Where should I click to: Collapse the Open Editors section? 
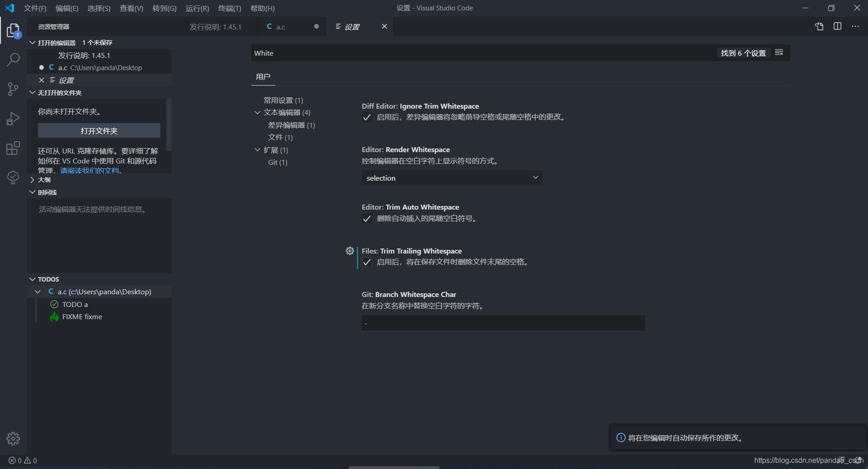pos(32,43)
